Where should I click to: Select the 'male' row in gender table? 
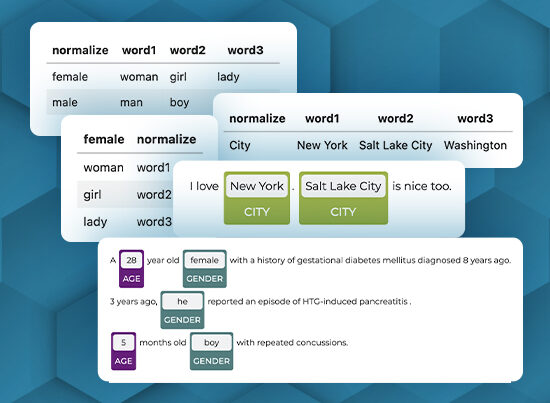tap(130, 102)
